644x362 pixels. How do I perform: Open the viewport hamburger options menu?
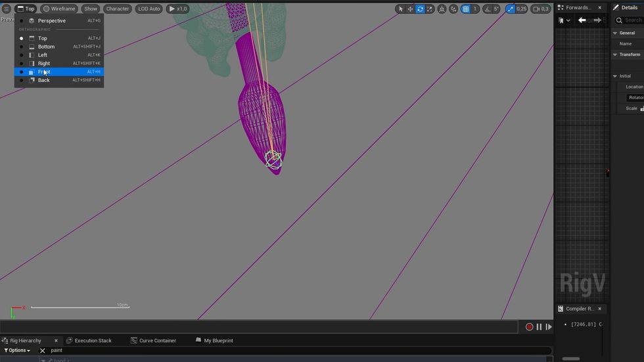[x=6, y=9]
